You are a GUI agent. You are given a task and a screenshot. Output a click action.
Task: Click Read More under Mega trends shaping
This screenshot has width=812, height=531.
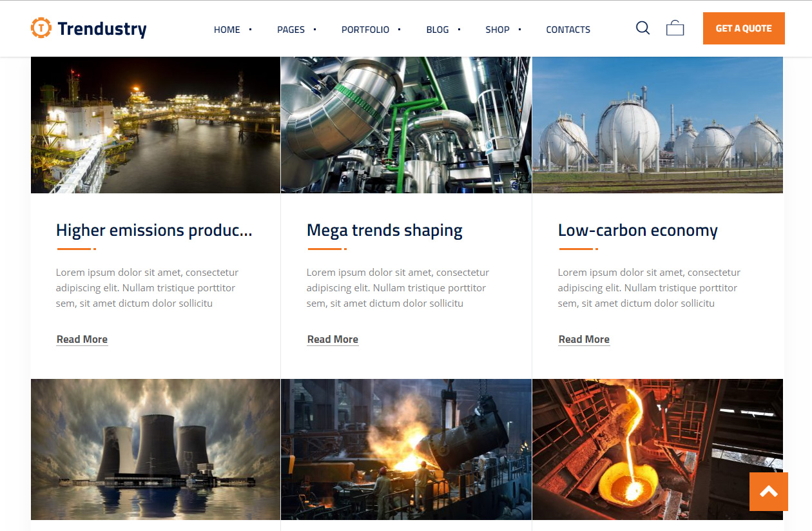point(333,340)
